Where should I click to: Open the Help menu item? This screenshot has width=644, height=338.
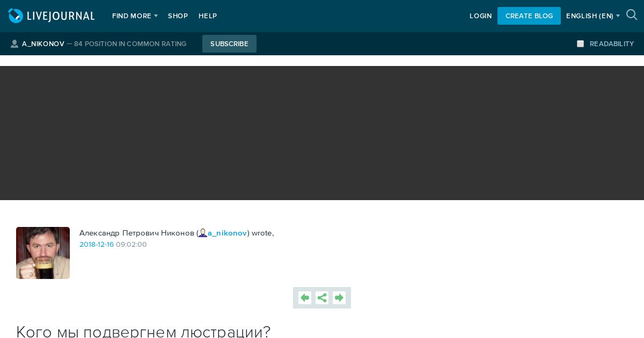[x=208, y=16]
